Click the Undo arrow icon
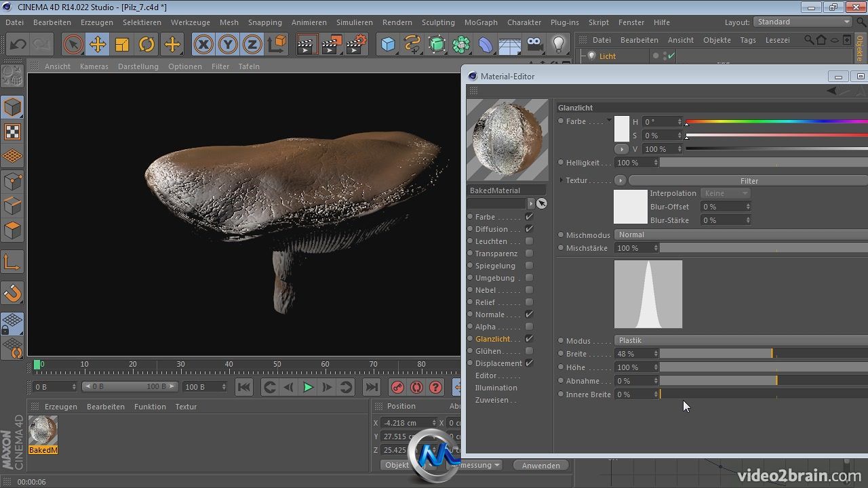Screen dimensions: 868x488 pos(18,45)
